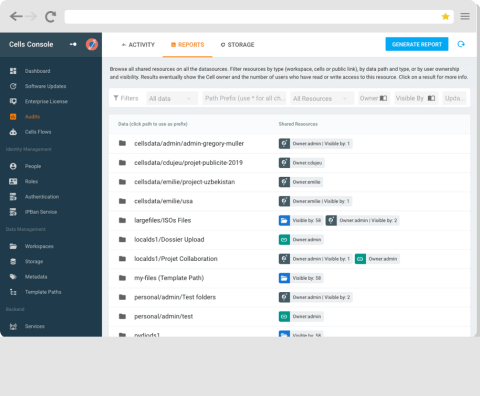480x396 pixels.
Task: Reload the page with the refresh icon
Action: point(50,16)
